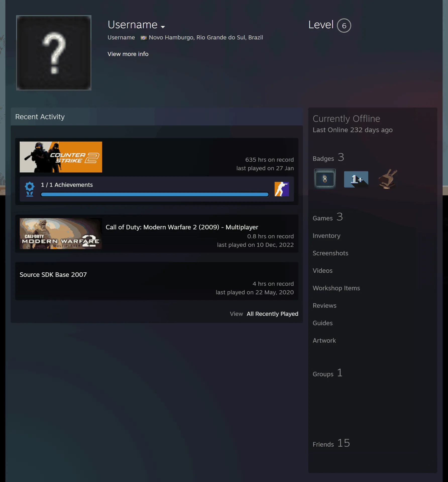Click the blue achievements ribbon icon
The image size is (448, 482).
(30, 189)
